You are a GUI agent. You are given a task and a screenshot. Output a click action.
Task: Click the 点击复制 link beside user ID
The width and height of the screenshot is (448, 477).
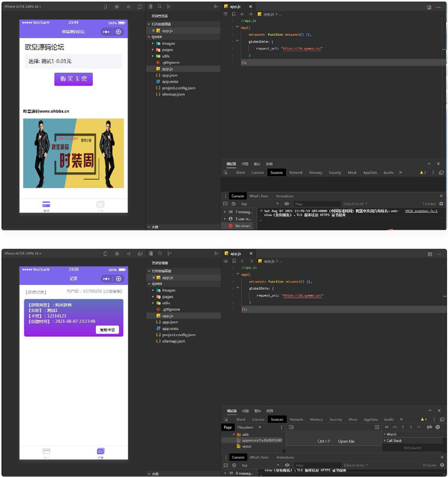[113, 291]
